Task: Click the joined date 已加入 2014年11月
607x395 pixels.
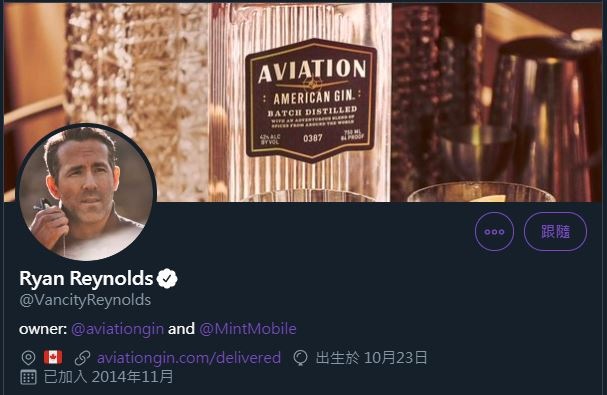Action: pos(108,376)
